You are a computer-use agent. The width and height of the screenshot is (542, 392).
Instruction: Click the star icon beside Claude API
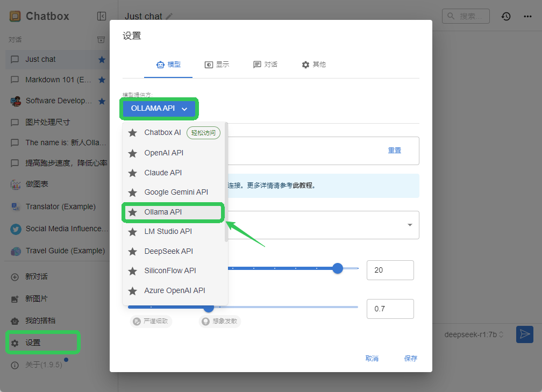(x=133, y=173)
